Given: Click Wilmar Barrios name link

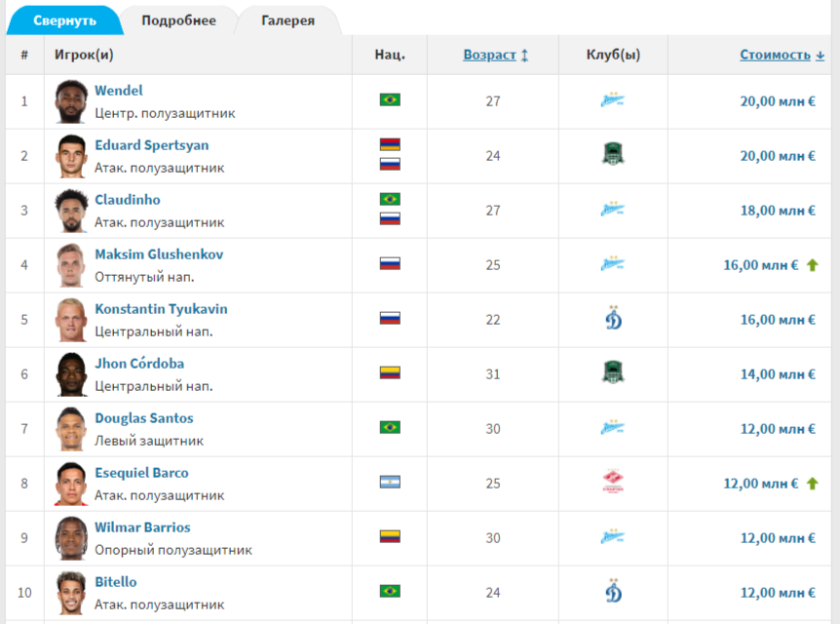Looking at the screenshot, I should (x=142, y=527).
